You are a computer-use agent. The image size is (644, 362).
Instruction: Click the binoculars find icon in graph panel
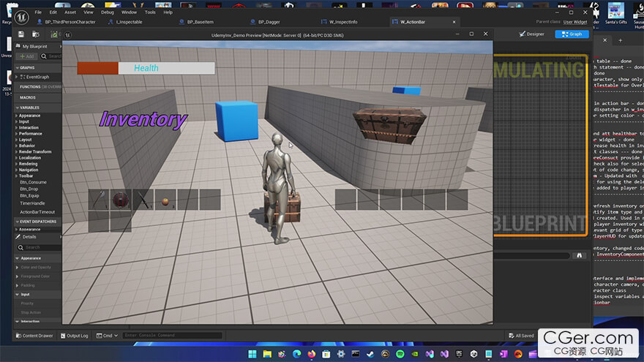579,255
